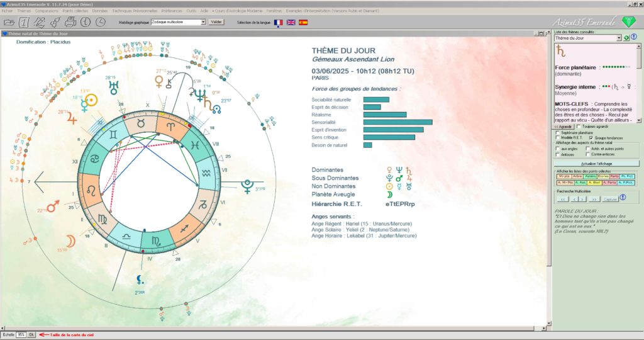Viewport: 644px width, 340px height.
Task: Enable Astér. et autres points checkbox
Action: [x=588, y=149]
